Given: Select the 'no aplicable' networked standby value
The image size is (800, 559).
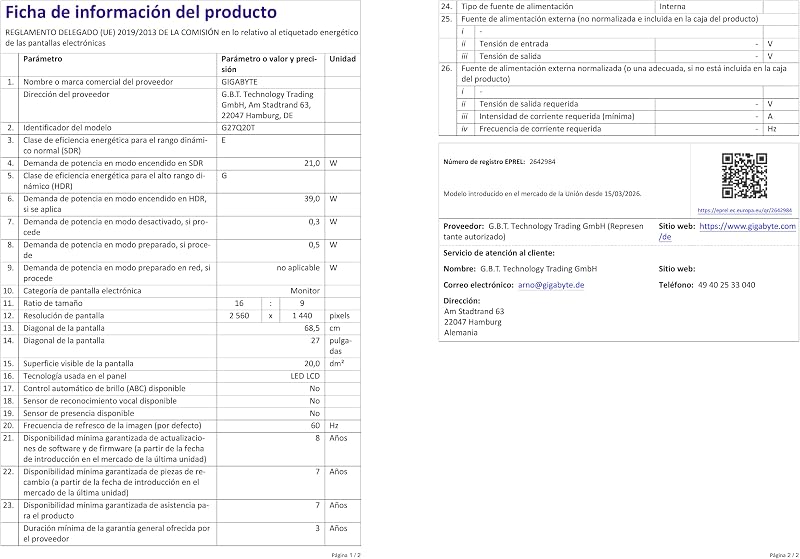Looking at the screenshot, I should click(298, 268).
